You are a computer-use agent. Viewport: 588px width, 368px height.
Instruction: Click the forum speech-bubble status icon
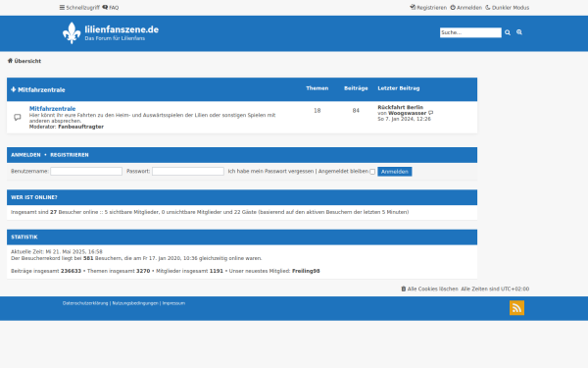pyautogui.click(x=18, y=118)
